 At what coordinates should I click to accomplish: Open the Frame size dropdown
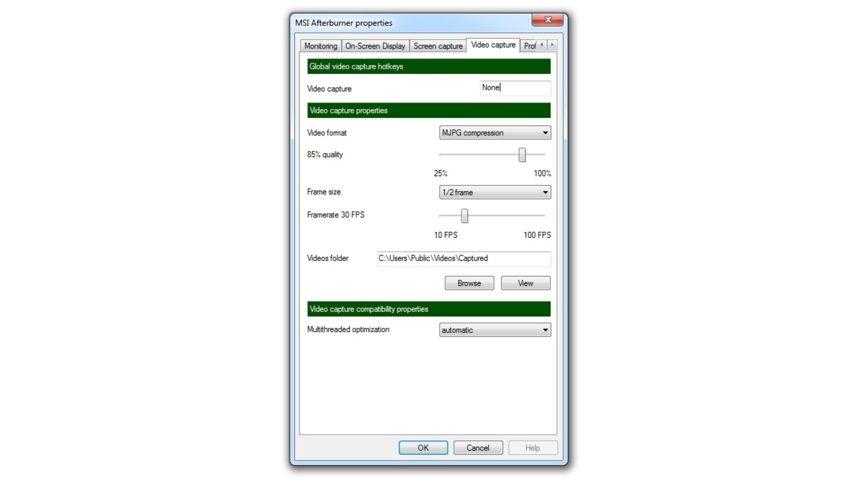[x=495, y=192]
